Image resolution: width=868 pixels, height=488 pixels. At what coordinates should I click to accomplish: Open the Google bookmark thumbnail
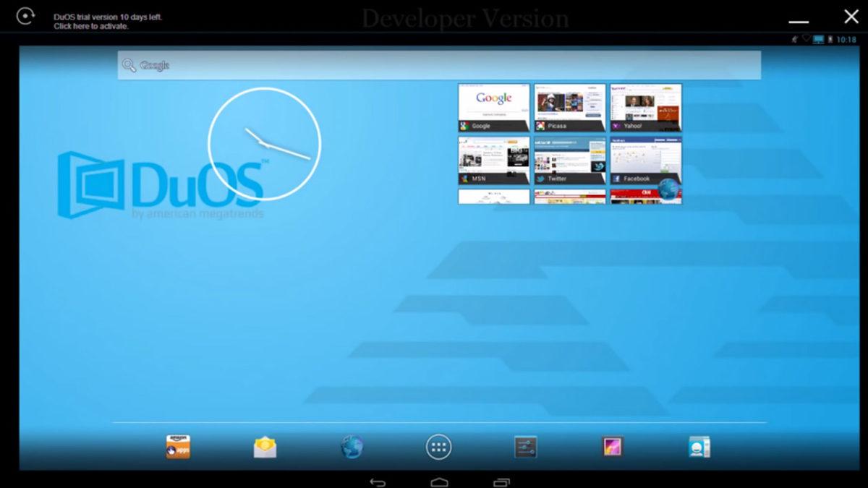[493, 107]
